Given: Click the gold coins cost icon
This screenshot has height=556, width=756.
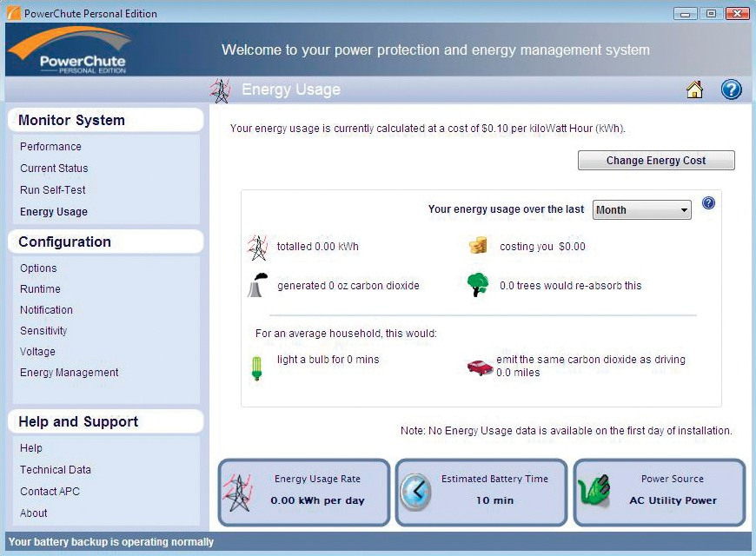Looking at the screenshot, I should click(478, 246).
